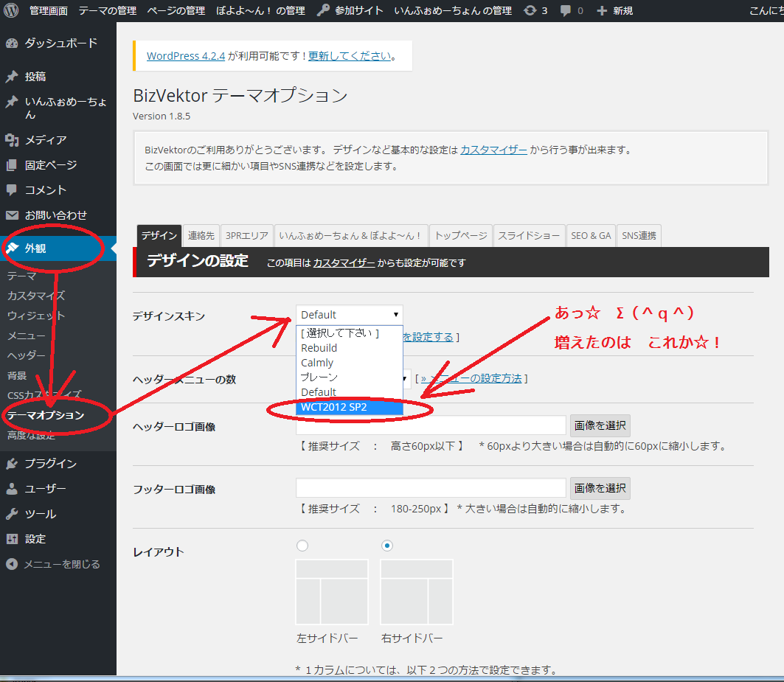Open テーマ submenu item
Screen dimensions: 784x682
coord(21,276)
